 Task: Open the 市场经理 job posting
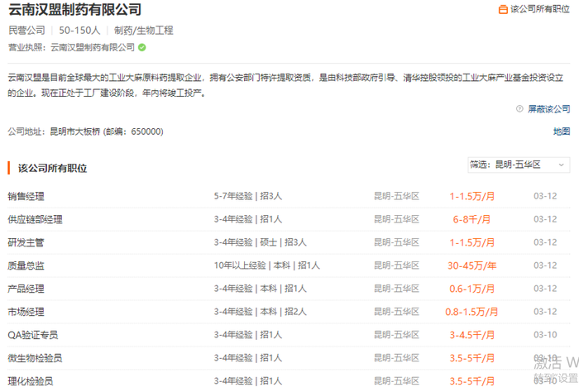pos(26,312)
